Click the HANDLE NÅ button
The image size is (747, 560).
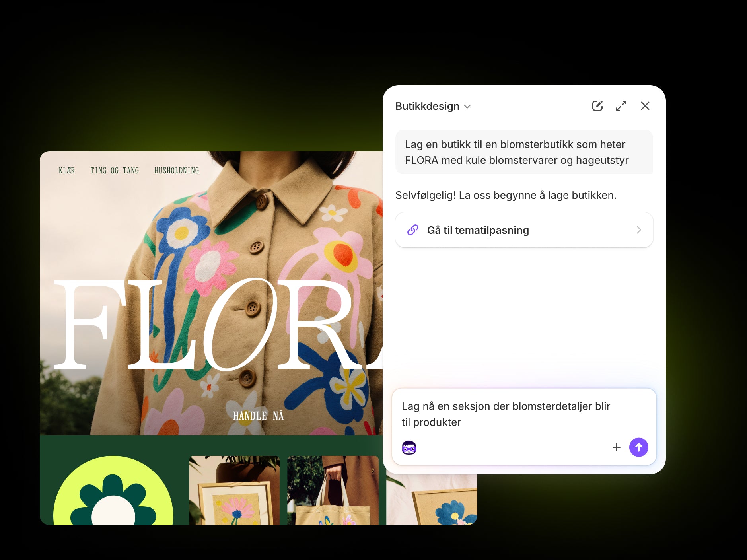click(x=259, y=416)
